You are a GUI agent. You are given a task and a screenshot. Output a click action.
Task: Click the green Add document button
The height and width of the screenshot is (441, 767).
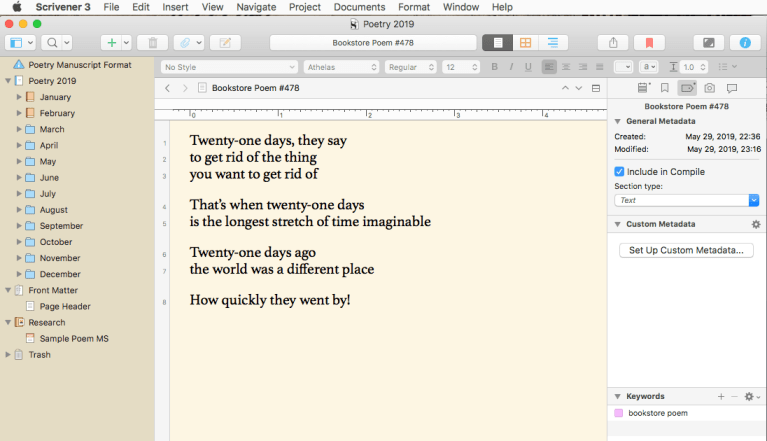110,43
